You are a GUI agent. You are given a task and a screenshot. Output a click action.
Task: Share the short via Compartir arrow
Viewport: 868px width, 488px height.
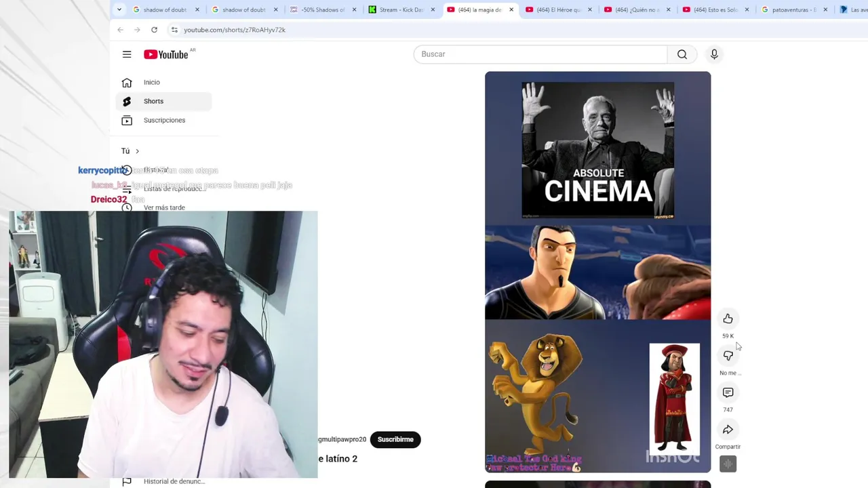728,430
